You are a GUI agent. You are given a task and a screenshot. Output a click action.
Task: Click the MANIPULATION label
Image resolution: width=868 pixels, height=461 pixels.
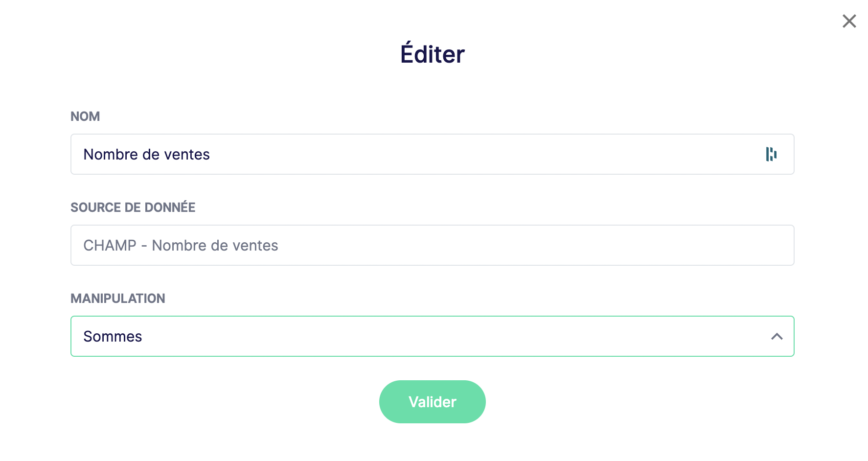point(117,299)
